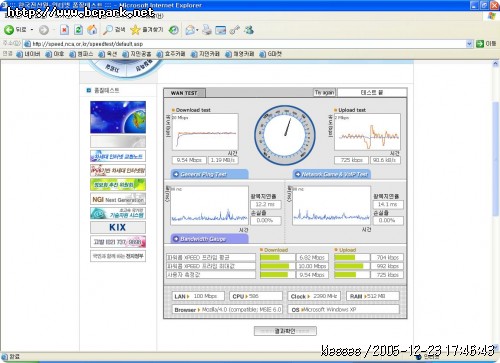Click the grey Forward arrow button
The width and height of the screenshot is (500, 363).
(44, 30)
